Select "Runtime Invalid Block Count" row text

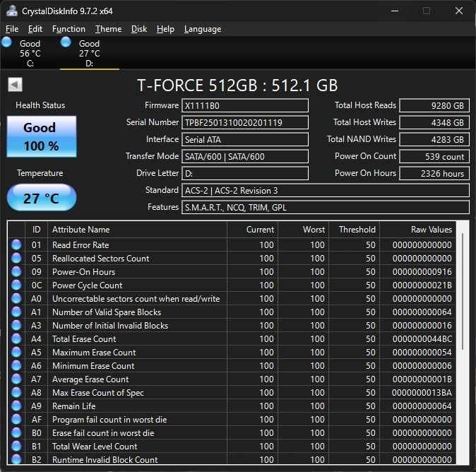[x=105, y=459]
